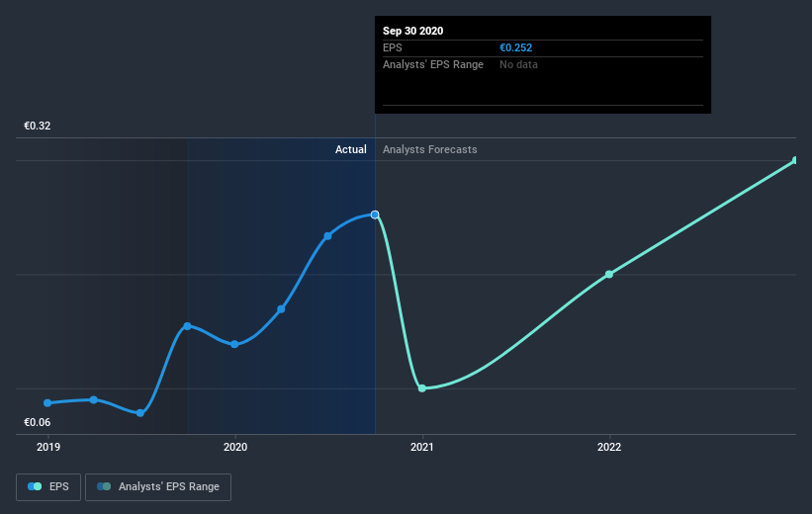812x514 pixels.
Task: Click the mid-2020 EPS data point
Action: [x=327, y=236]
